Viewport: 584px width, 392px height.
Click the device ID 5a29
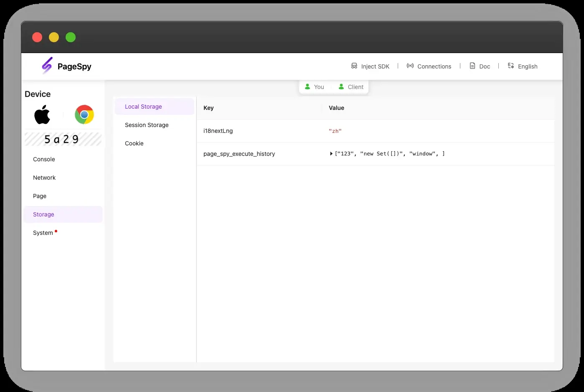62,139
